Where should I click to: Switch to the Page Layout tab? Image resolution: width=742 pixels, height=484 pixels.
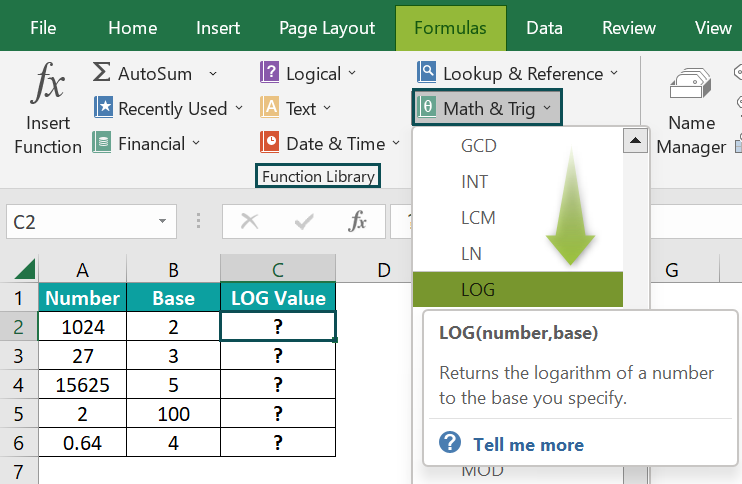[327, 28]
